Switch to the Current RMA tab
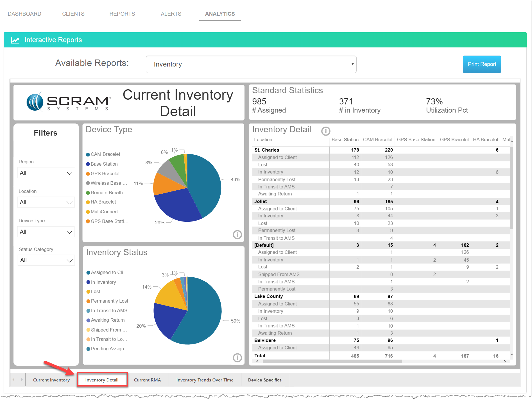 click(147, 380)
